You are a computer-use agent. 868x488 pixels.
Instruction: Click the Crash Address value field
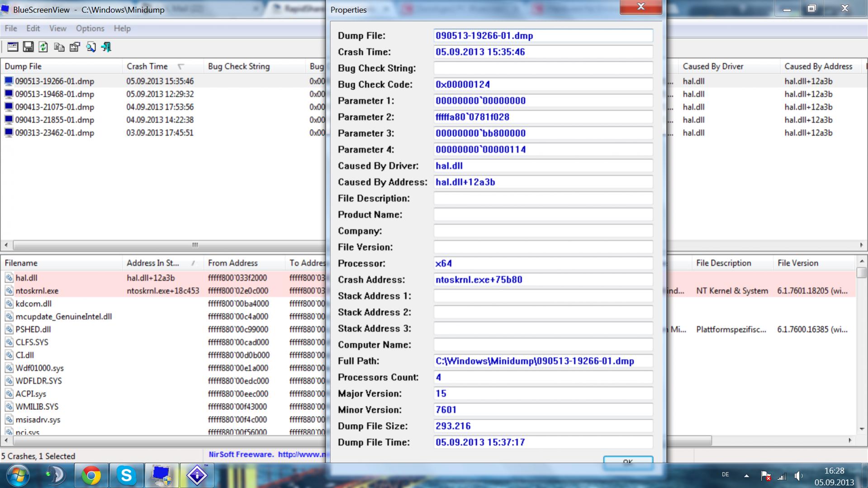click(x=543, y=280)
